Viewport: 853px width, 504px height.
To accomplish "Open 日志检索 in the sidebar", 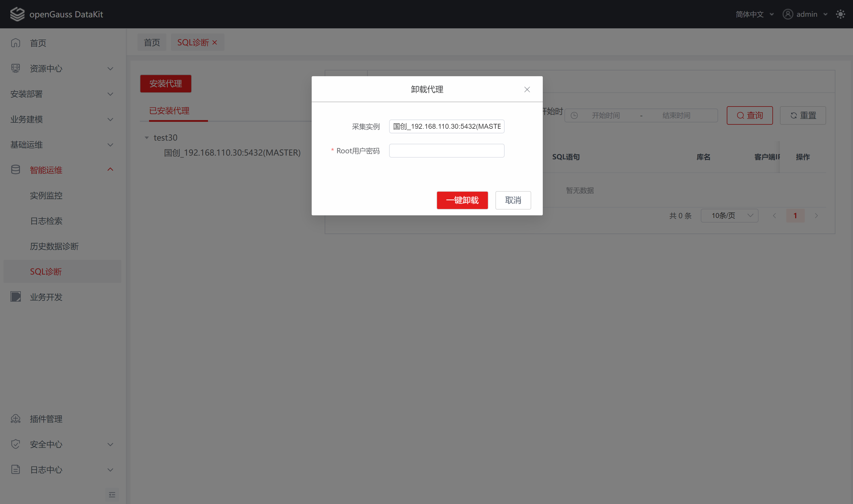I will [46, 221].
